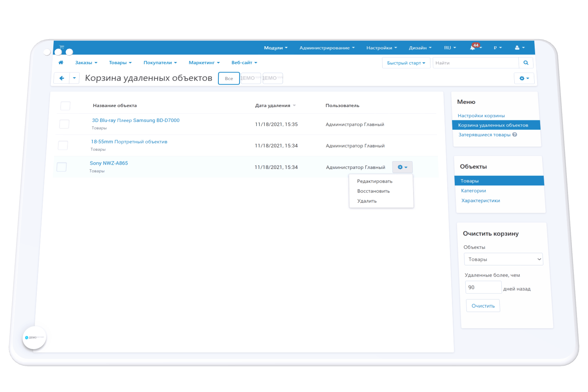The image size is (588, 392).
Task: Click the help icon next to Затерявшиеся товары
Action: click(x=515, y=134)
